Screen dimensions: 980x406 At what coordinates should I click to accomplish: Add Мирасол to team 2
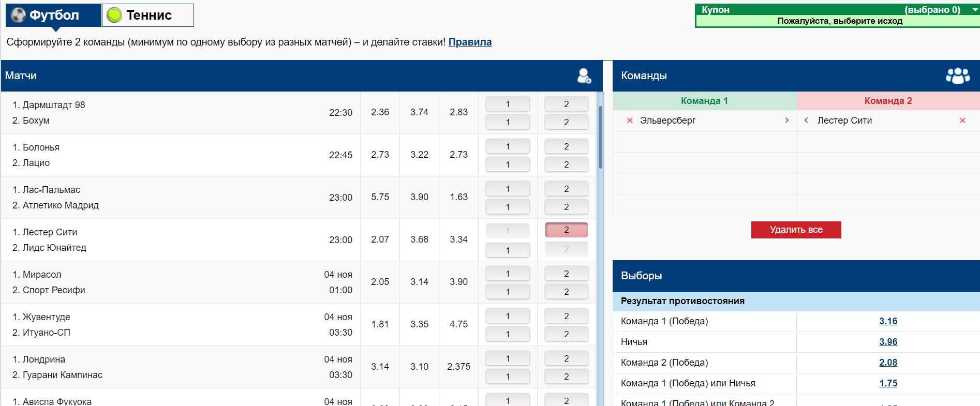pyautogui.click(x=567, y=274)
